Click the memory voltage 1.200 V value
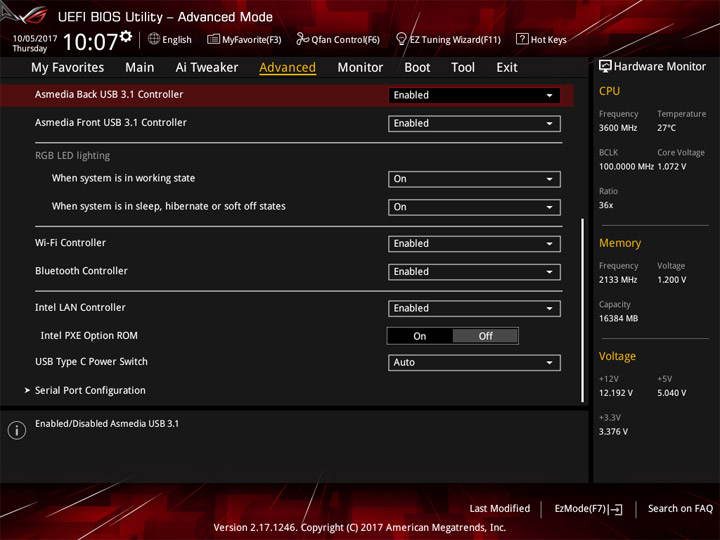 [x=671, y=280]
